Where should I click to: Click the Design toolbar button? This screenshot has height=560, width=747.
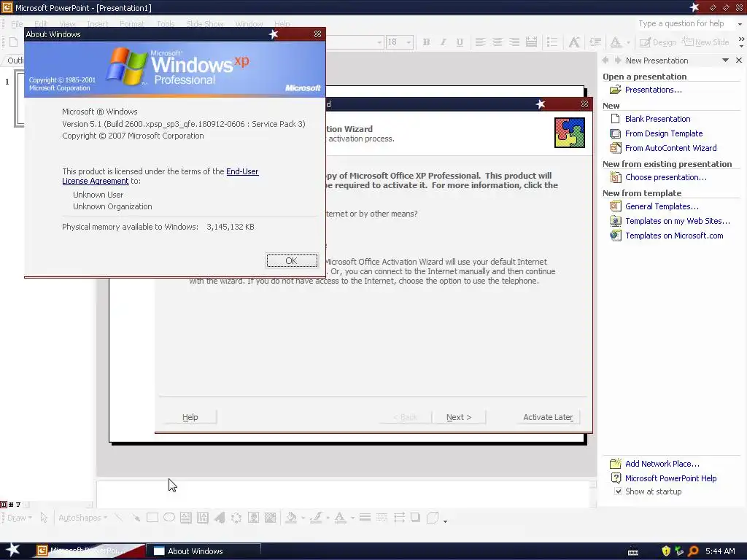click(658, 42)
